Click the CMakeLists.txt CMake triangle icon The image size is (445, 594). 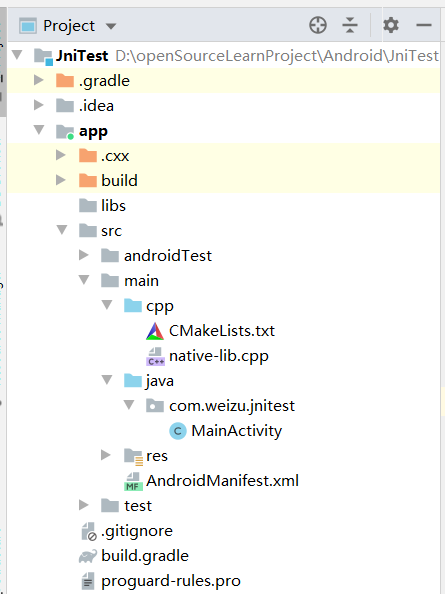pyautogui.click(x=155, y=331)
